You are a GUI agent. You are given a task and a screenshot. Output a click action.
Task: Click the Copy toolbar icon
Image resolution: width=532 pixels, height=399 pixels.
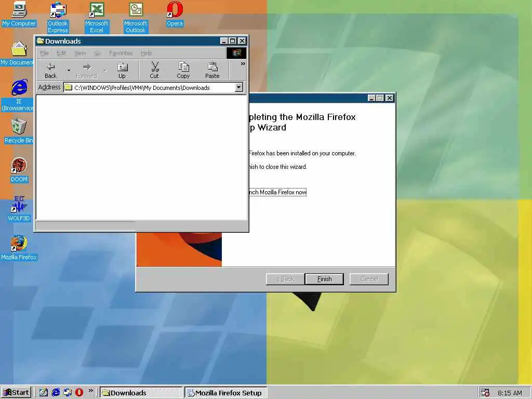point(183,71)
